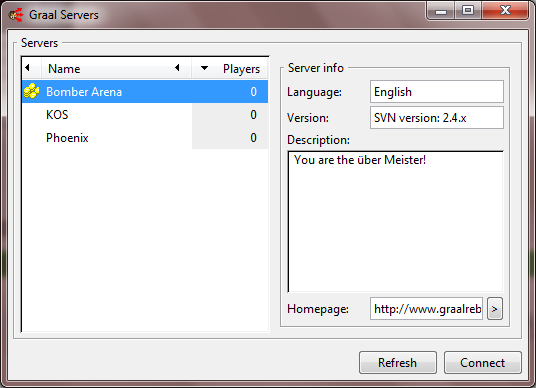
Task: Minimize the Graal Servers window
Action: [441, 10]
